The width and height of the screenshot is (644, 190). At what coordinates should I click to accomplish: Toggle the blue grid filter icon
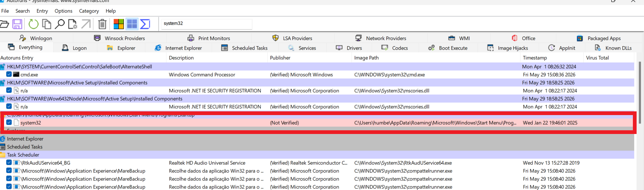point(132,24)
